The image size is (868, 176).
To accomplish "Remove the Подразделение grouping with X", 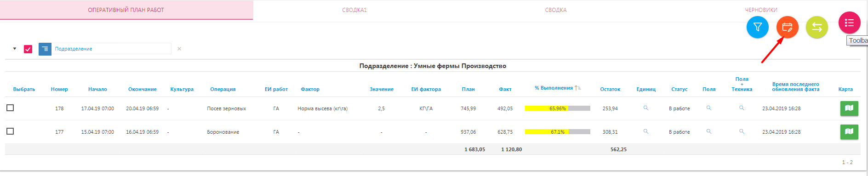I will point(179,49).
